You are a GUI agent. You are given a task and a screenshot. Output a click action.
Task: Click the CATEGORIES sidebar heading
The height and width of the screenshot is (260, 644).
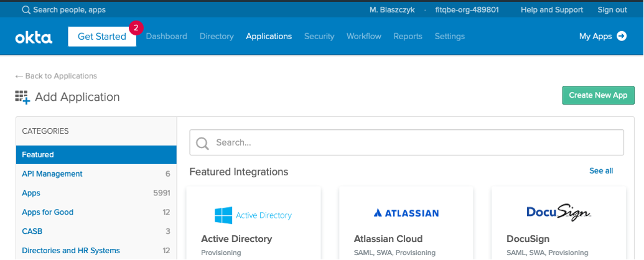tap(45, 131)
